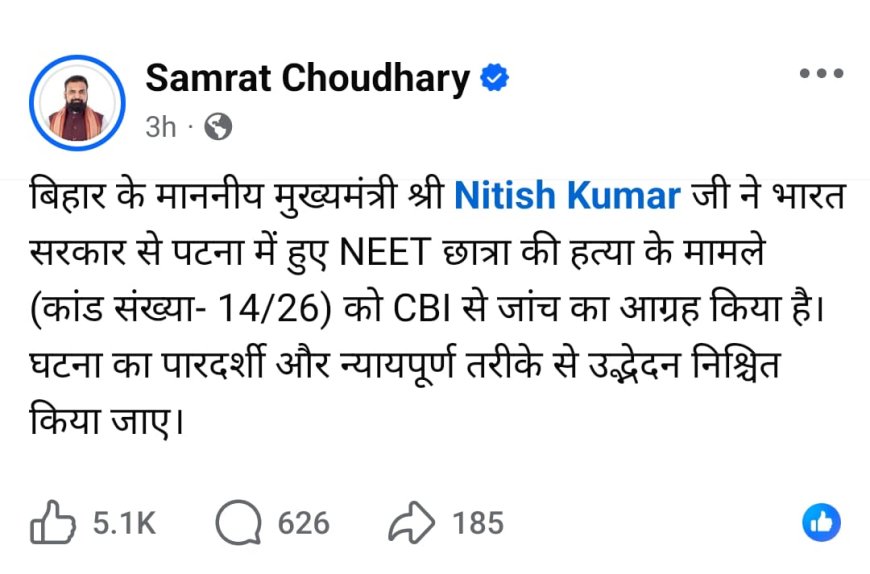
Task: Open Samrat Choudhary's profile picture
Action: [x=78, y=103]
